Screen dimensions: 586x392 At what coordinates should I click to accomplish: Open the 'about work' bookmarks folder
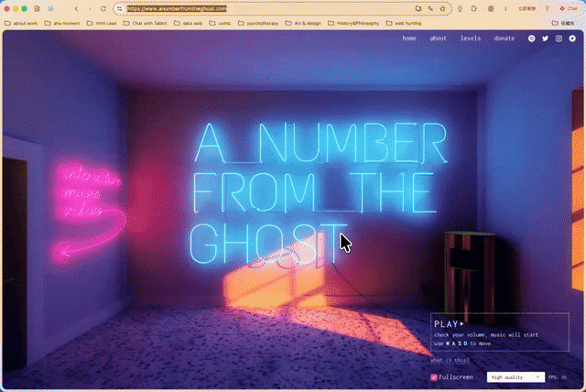tap(21, 23)
